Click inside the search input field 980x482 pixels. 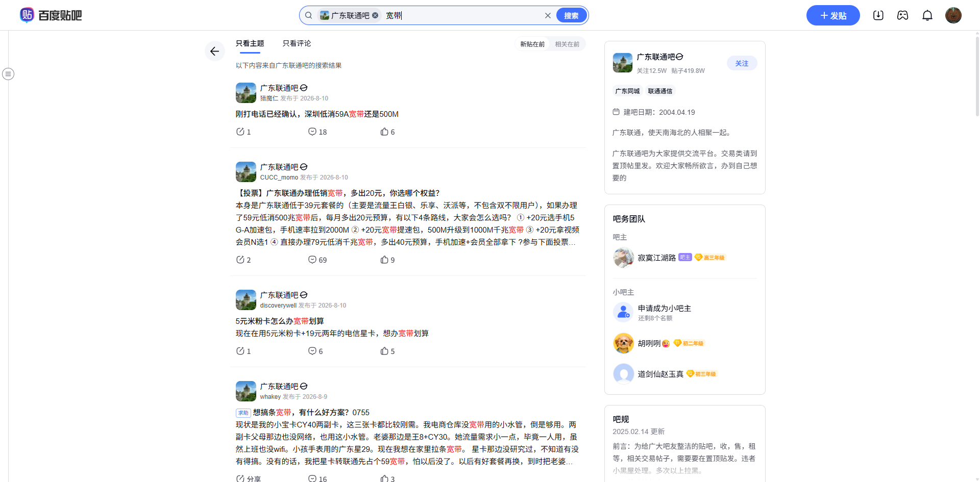click(x=462, y=15)
